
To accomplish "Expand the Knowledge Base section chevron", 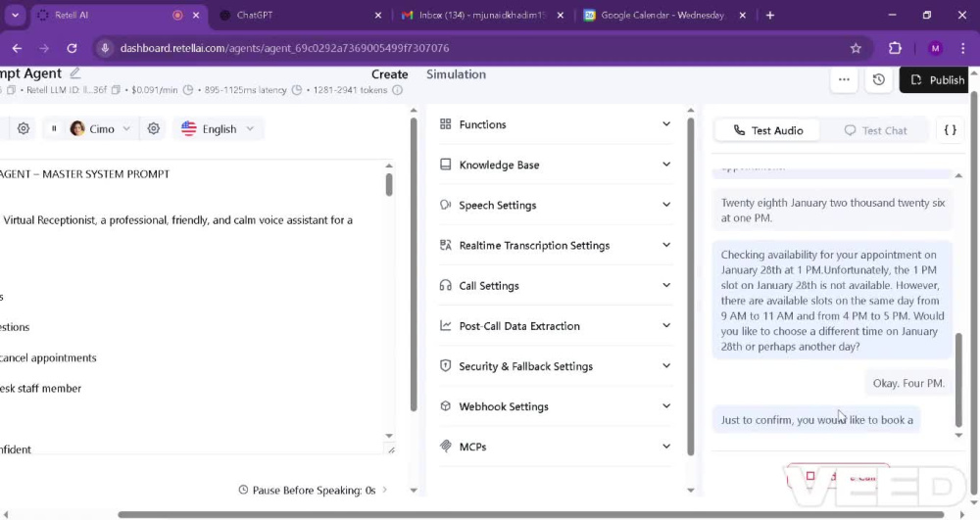I will [x=666, y=165].
